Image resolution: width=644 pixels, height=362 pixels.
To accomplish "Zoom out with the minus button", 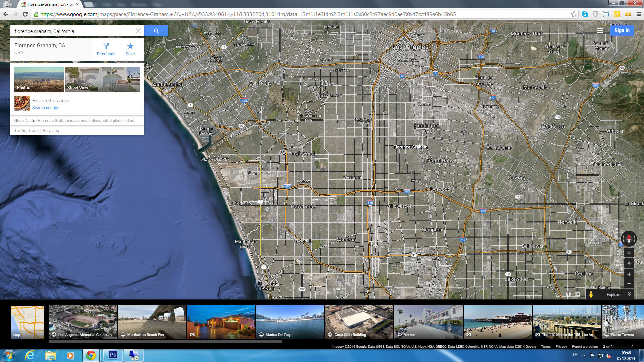I will (629, 284).
